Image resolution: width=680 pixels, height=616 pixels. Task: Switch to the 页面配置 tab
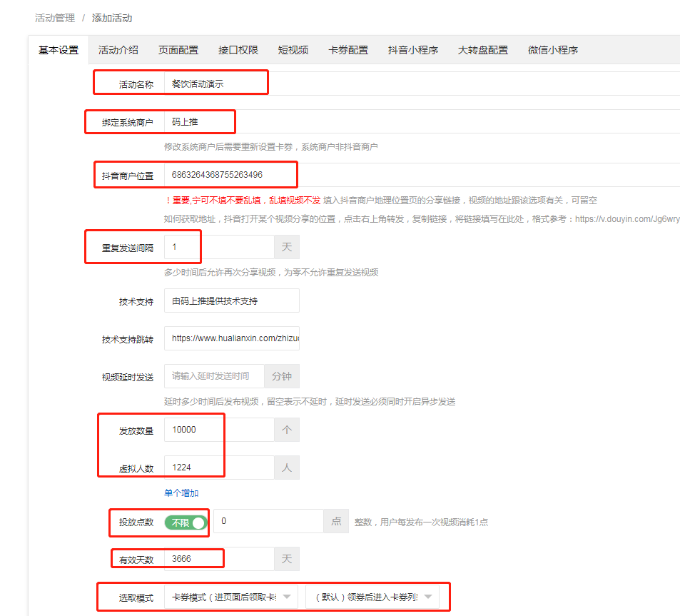[x=178, y=50]
